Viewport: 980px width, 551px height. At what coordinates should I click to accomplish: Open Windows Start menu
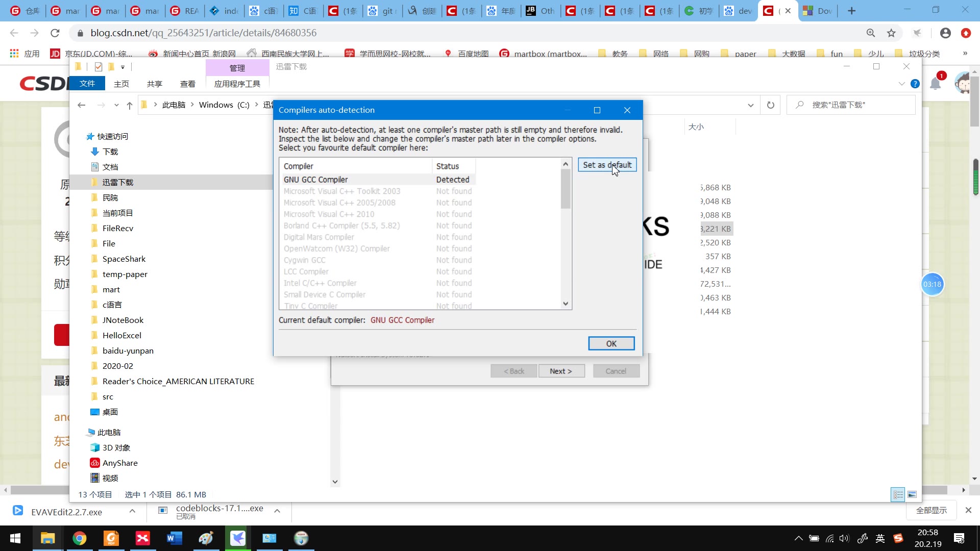(x=15, y=538)
